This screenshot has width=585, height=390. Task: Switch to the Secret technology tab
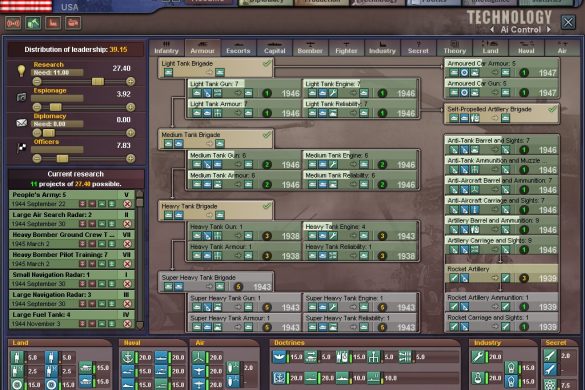coord(418,48)
